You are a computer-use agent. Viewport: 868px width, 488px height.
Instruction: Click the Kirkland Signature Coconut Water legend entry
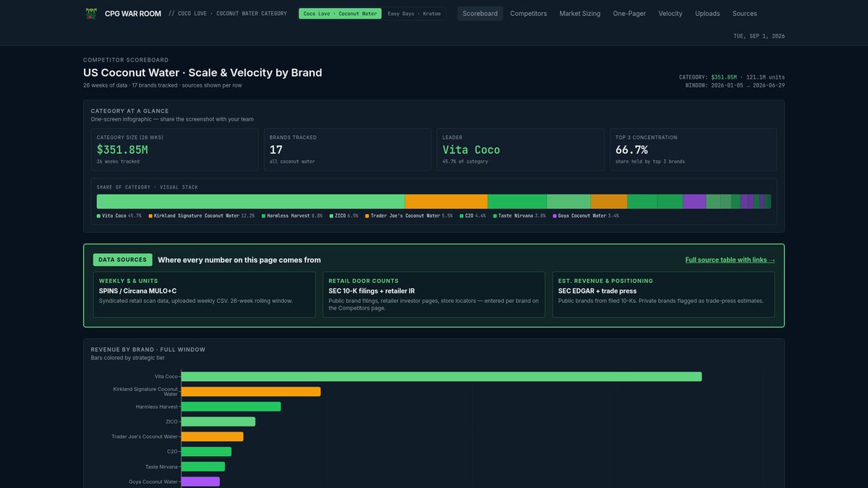[202, 215]
